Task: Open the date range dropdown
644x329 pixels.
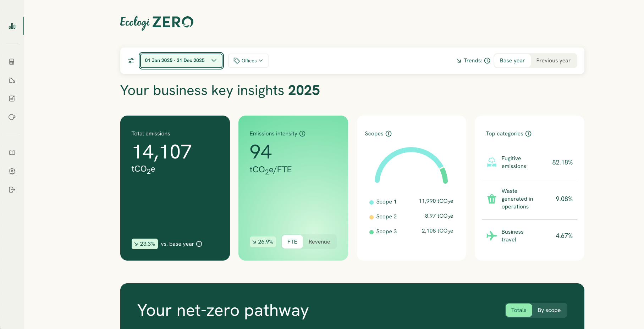Action: (181, 61)
